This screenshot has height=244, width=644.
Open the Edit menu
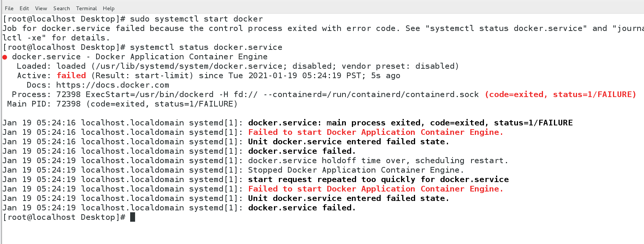click(x=24, y=8)
